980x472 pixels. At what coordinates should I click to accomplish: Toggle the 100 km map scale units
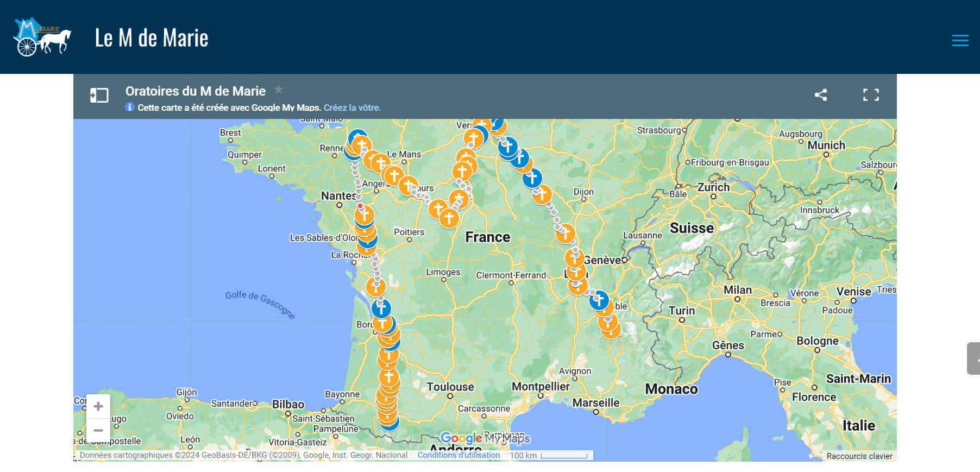pyautogui.click(x=549, y=456)
